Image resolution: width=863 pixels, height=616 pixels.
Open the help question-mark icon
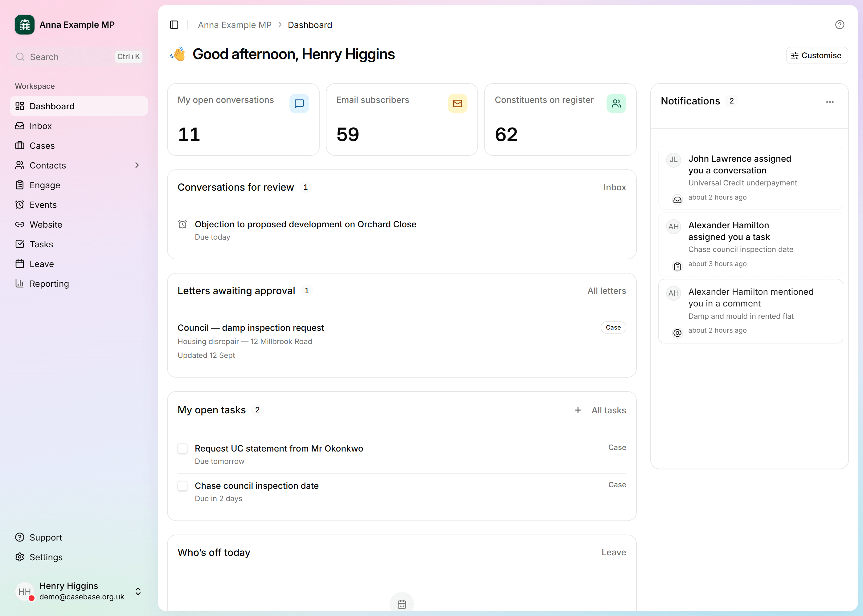(x=840, y=25)
